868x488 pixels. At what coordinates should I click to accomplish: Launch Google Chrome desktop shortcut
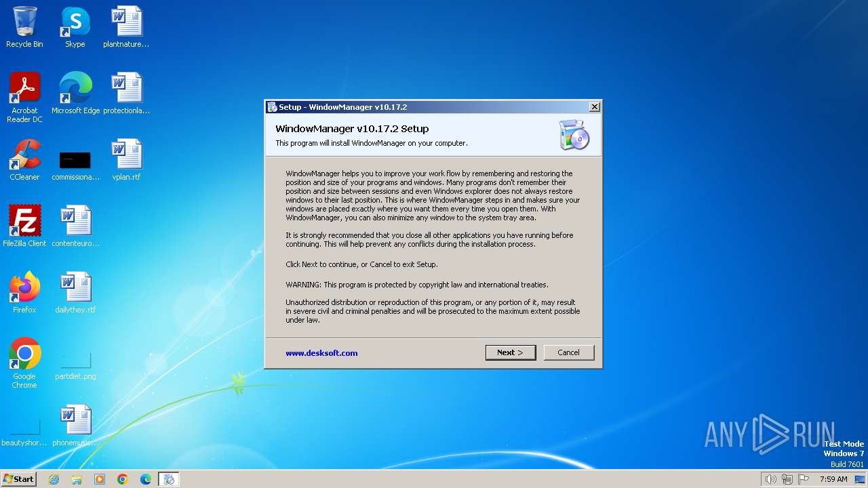point(24,364)
